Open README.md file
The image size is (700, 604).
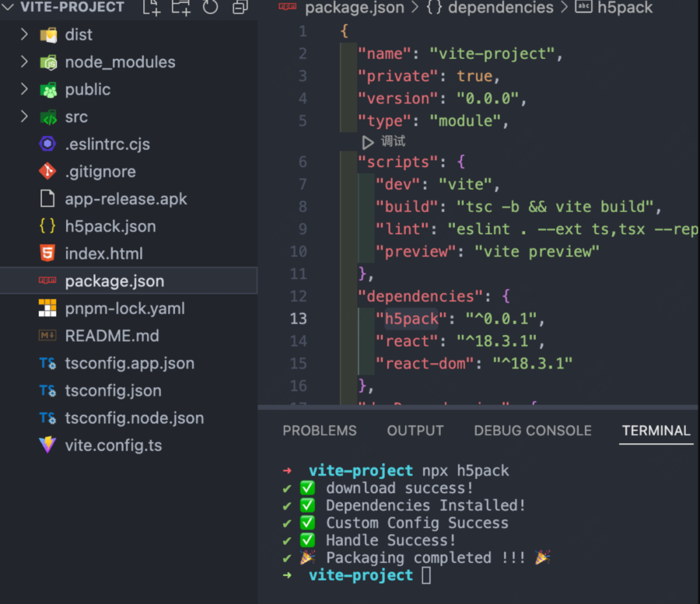pyautogui.click(x=112, y=336)
